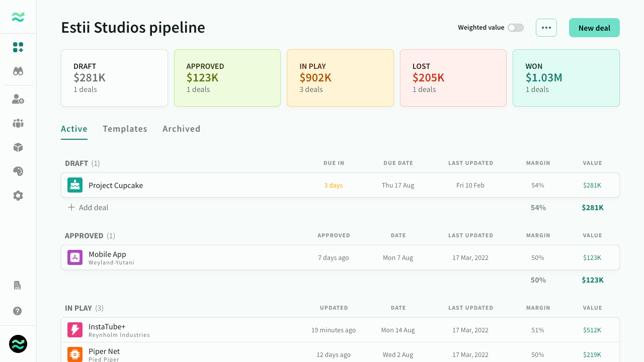
Task: Click the IN PLAY (3) section header
Action: click(84, 308)
